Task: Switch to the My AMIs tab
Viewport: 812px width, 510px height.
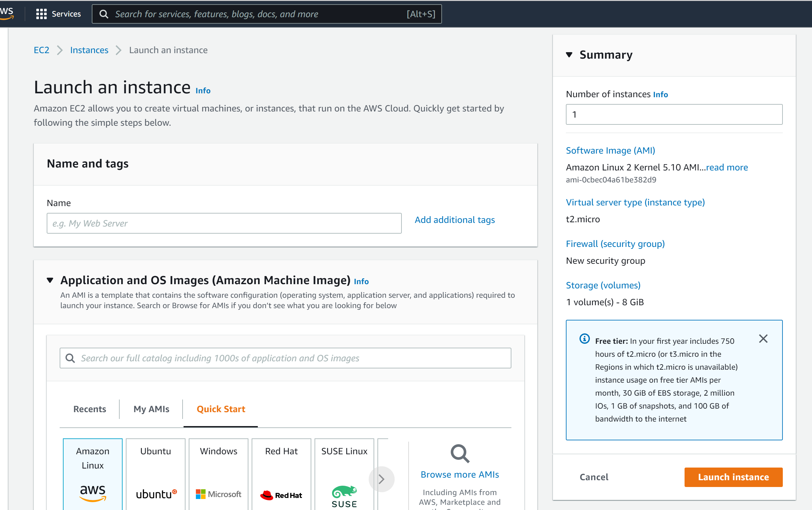Action: (x=151, y=409)
